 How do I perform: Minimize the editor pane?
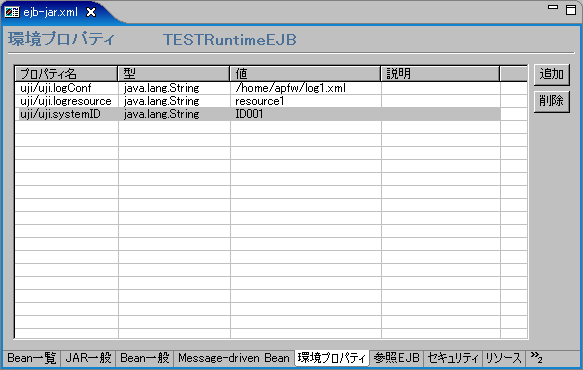pos(553,7)
